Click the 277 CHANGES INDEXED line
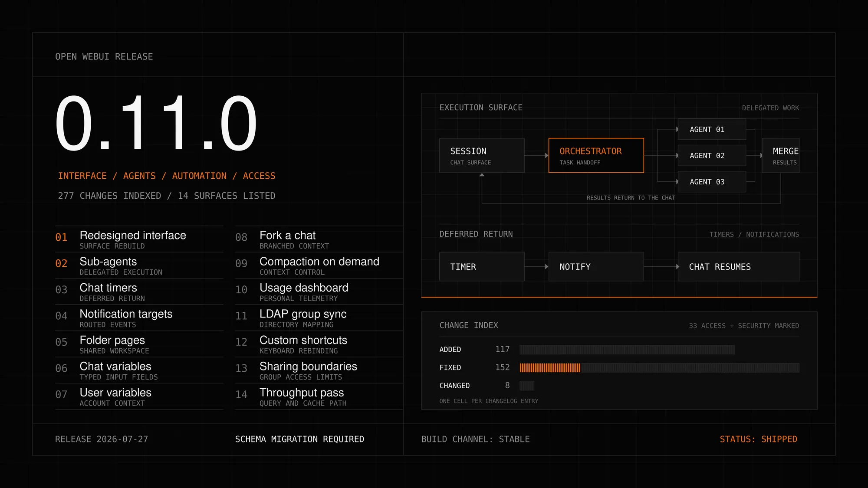Viewport: 868px width, 488px height. click(x=167, y=196)
